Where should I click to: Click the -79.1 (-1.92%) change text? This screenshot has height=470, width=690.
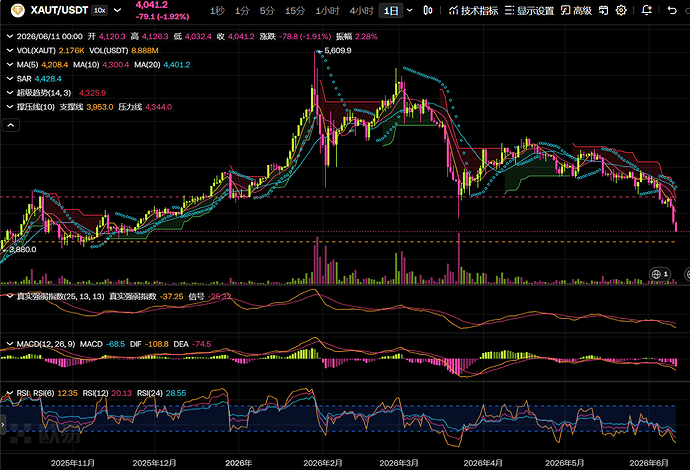(162, 17)
